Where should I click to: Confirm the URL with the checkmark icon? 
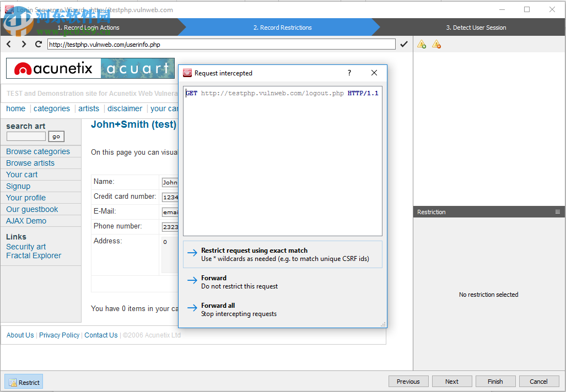click(404, 44)
